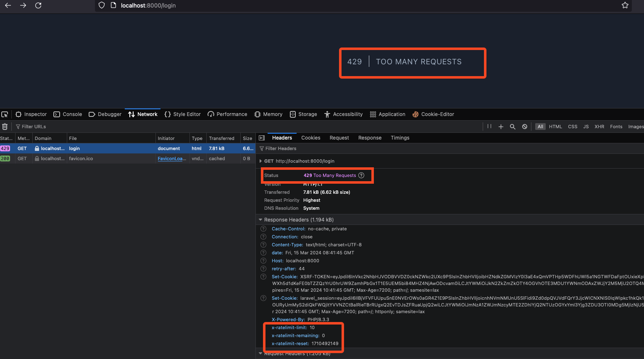Viewport: 644px width, 359px height.
Task: Collapse the Response Headers section
Action: [260, 219]
